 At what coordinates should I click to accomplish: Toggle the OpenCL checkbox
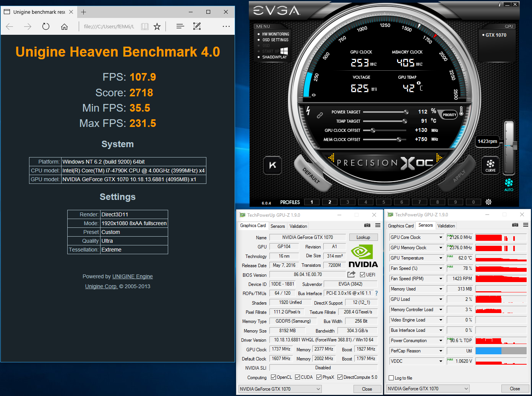(273, 377)
